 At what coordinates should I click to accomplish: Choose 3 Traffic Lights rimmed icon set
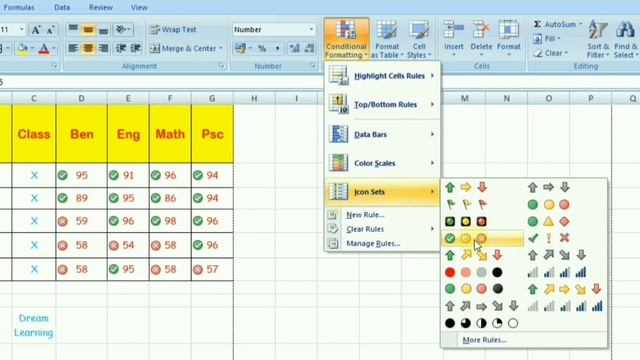pos(466,221)
